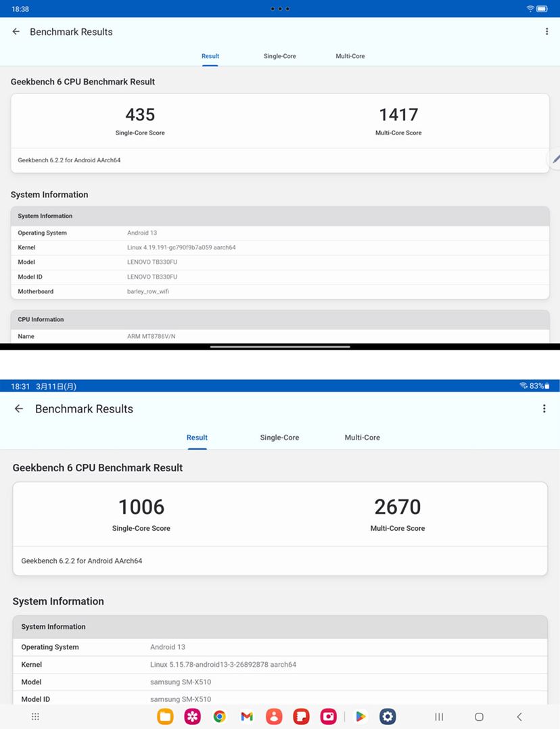Tap the 83% battery percentage
560x729 pixels.
tap(536, 386)
